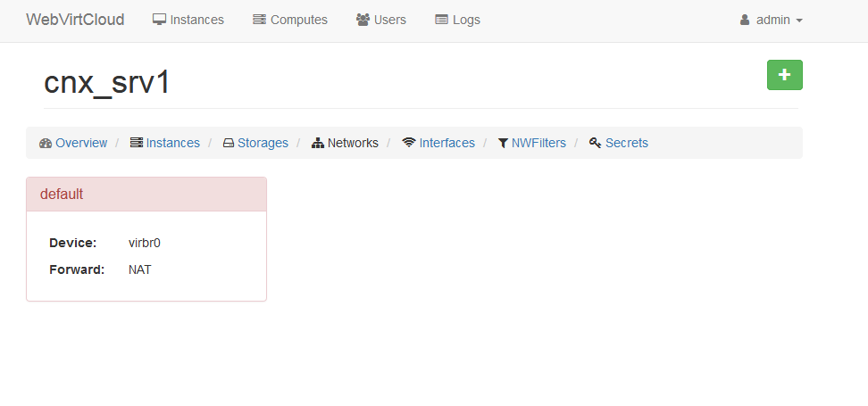Screen dimensions: 868x406
Task: Click the Users group icon in navbar
Action: (363, 20)
